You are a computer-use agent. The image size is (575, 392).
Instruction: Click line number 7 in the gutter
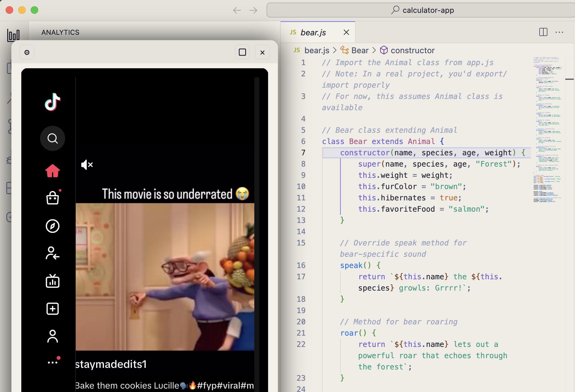[x=303, y=153]
